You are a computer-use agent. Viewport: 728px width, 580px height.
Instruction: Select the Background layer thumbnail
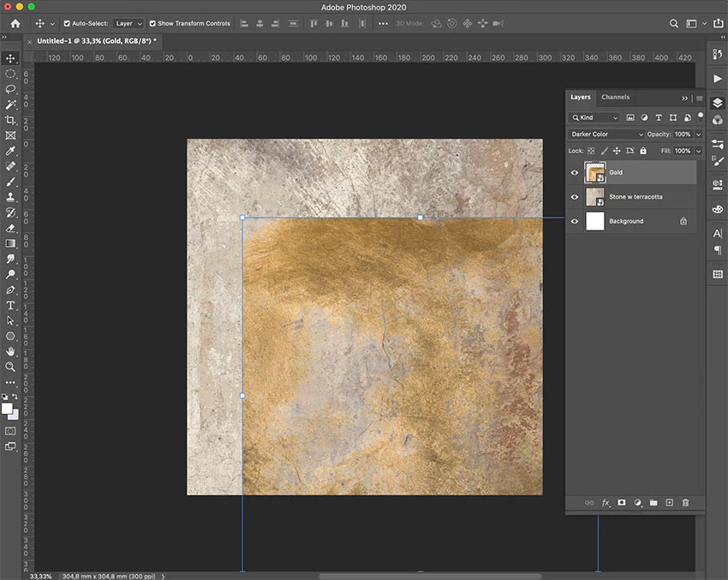point(594,221)
